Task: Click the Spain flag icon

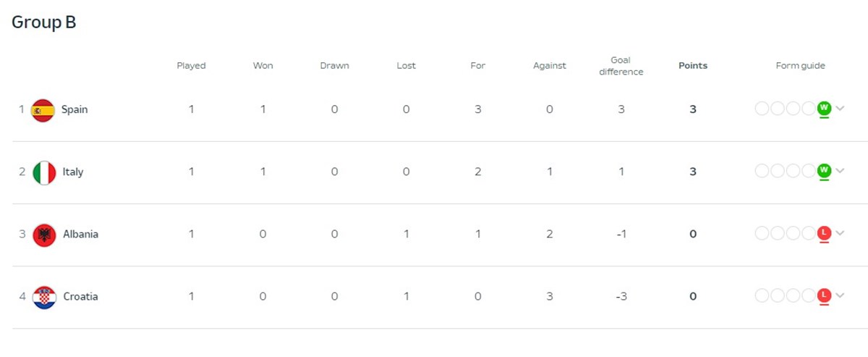Action: 43,110
